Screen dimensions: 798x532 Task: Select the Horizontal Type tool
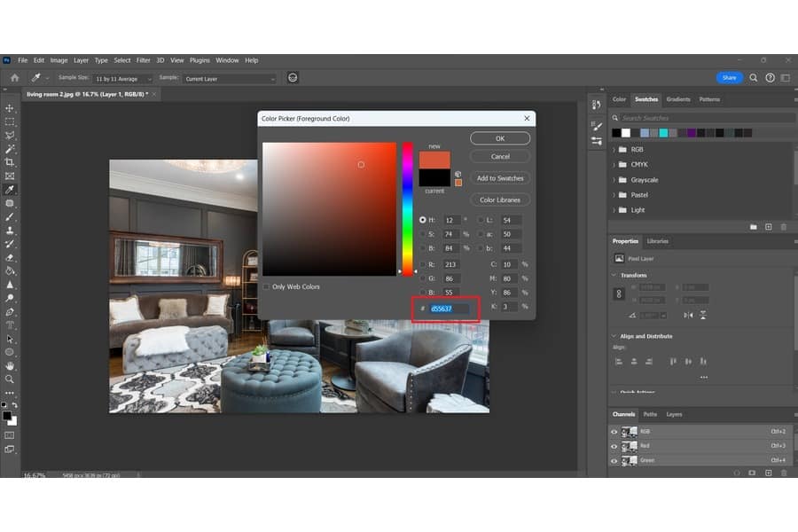(10, 325)
